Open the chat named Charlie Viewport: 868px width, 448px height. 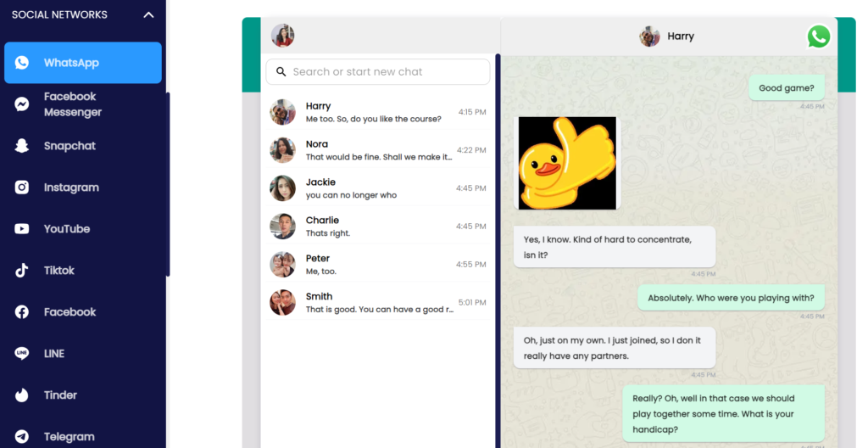pyautogui.click(x=378, y=227)
